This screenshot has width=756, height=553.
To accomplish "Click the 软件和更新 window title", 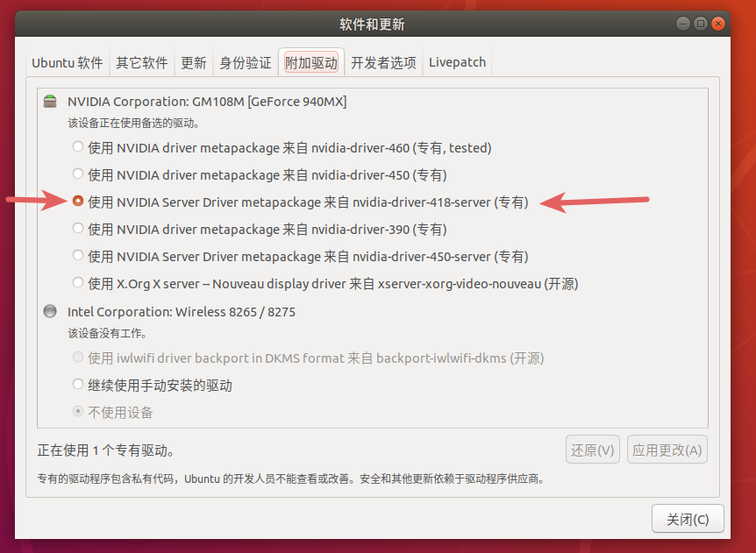I will [372, 24].
